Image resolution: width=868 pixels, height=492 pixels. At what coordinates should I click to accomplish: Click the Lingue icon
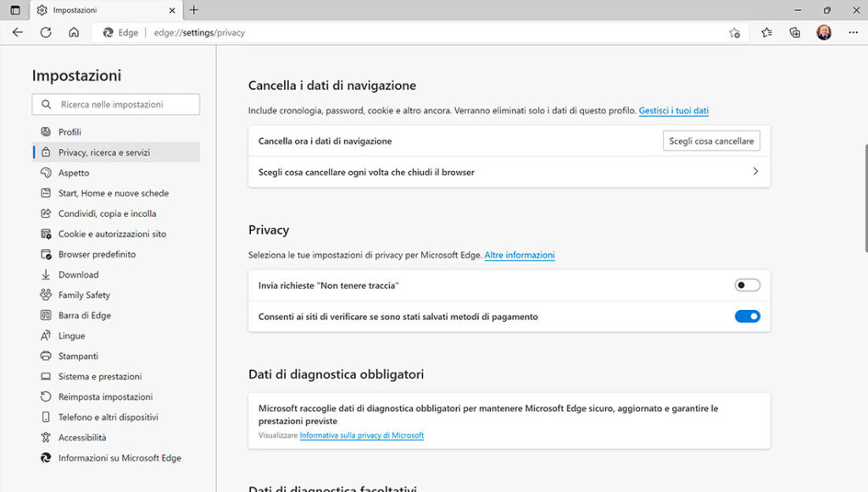(46, 335)
